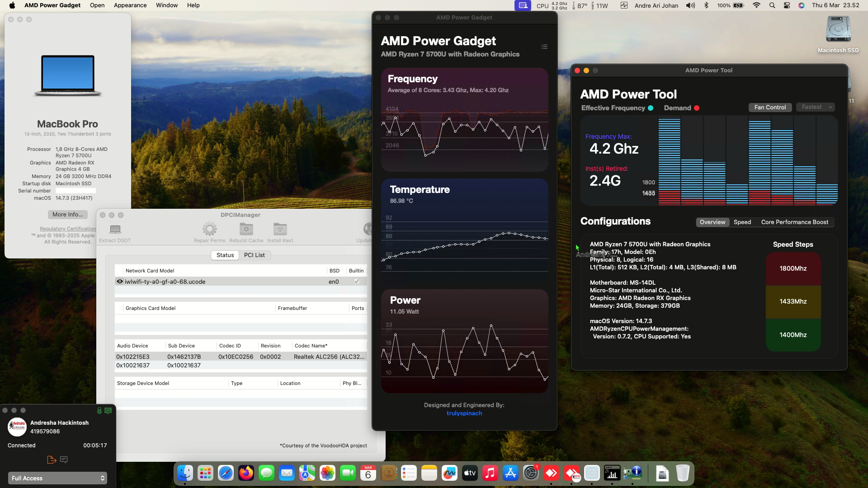The height and width of the screenshot is (488, 868).
Task: Open the trulyspinach link
Action: (x=464, y=413)
